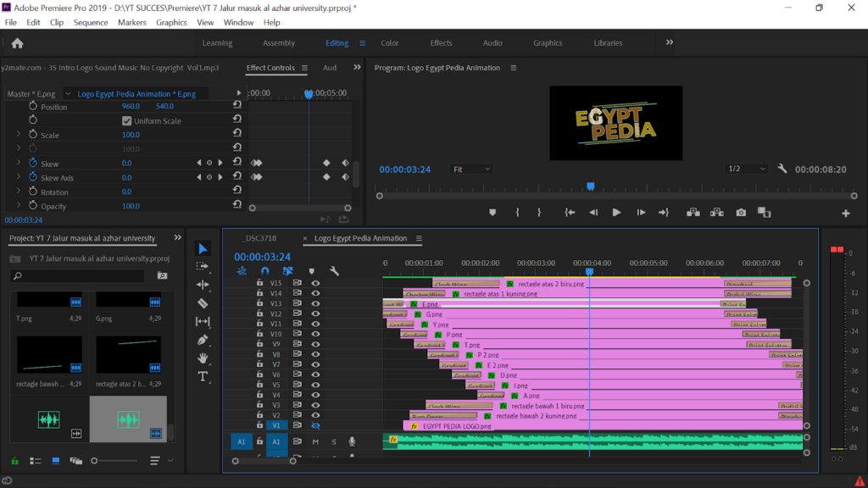Open the Fit zoom level dropdown
The image size is (868, 488).
click(x=471, y=169)
